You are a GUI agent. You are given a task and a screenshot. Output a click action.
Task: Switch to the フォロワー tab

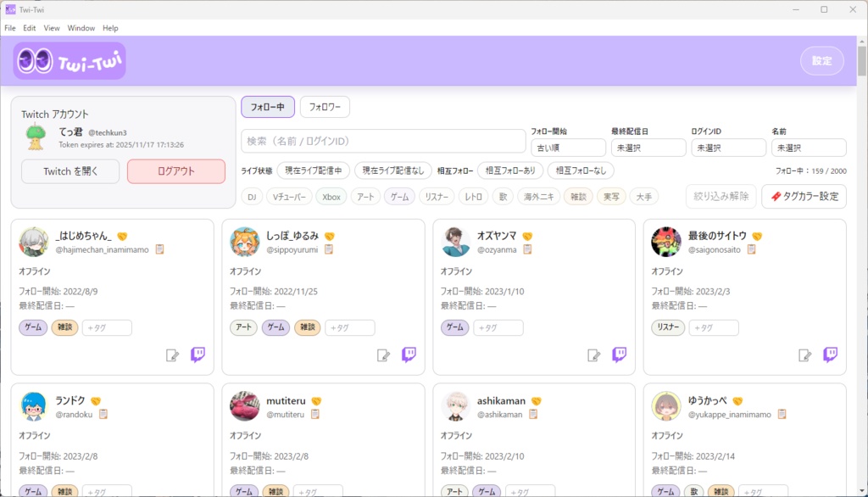tap(325, 107)
